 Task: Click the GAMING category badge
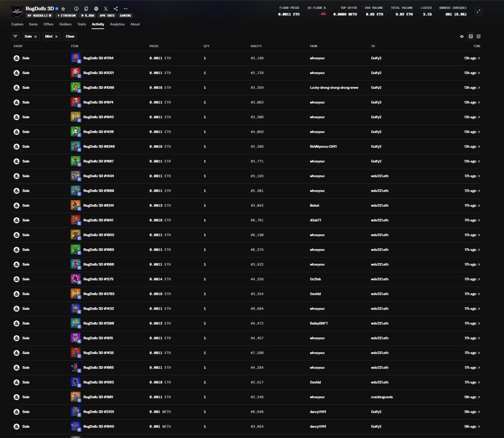click(125, 16)
